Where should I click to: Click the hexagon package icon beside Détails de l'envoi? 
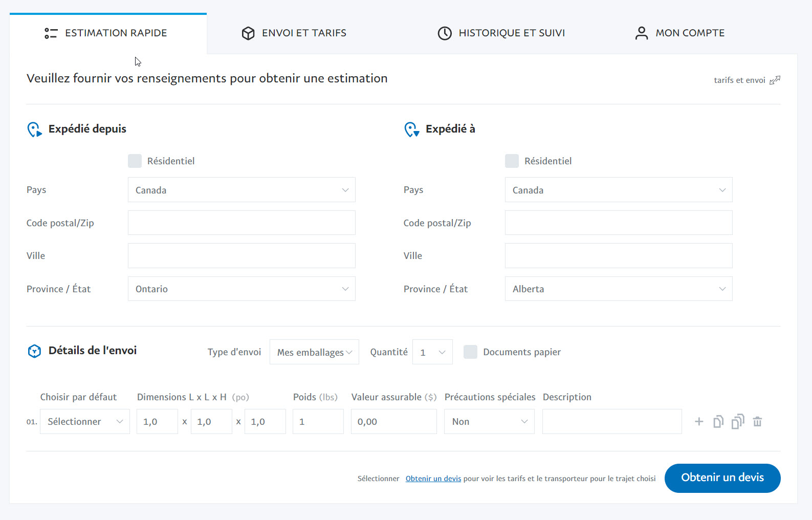pyautogui.click(x=34, y=351)
